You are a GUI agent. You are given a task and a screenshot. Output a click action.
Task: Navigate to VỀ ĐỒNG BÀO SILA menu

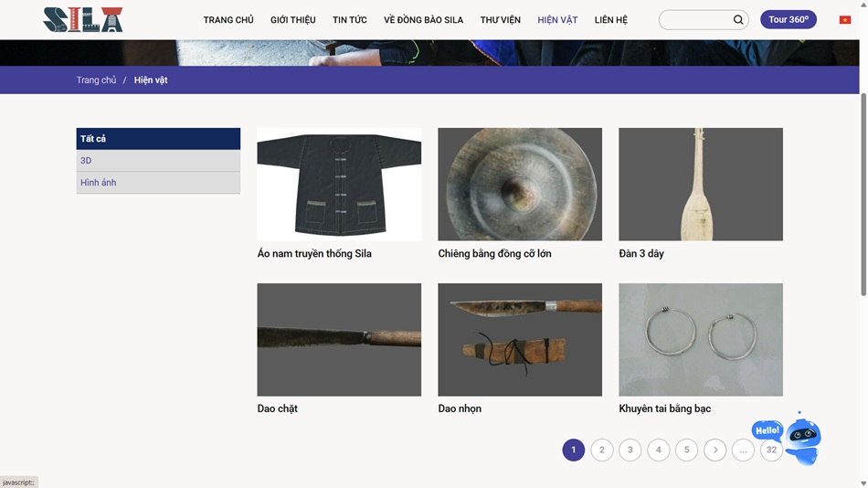pos(423,20)
